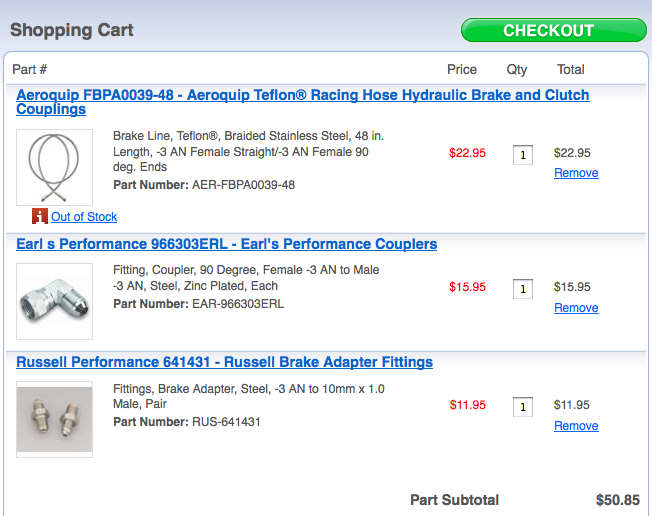Open the Earl's 90 degree coupler thumbnail
Image resolution: width=652 pixels, height=516 pixels.
tap(54, 301)
